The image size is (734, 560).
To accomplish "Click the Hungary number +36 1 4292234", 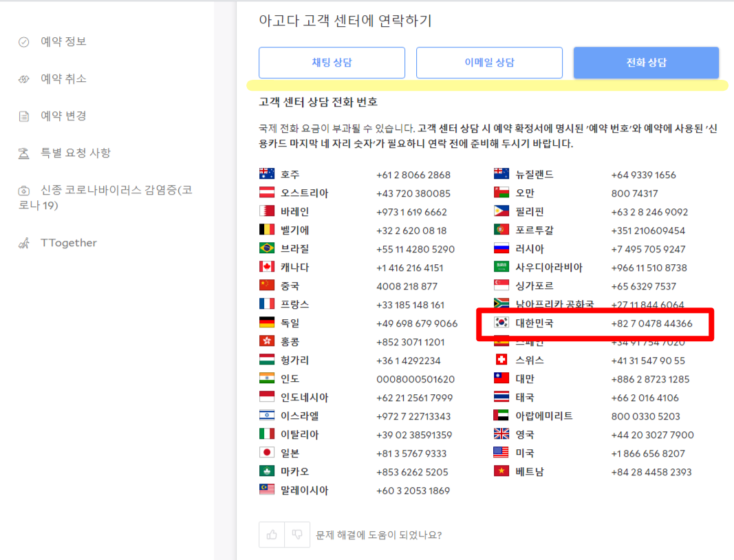I will tap(409, 360).
